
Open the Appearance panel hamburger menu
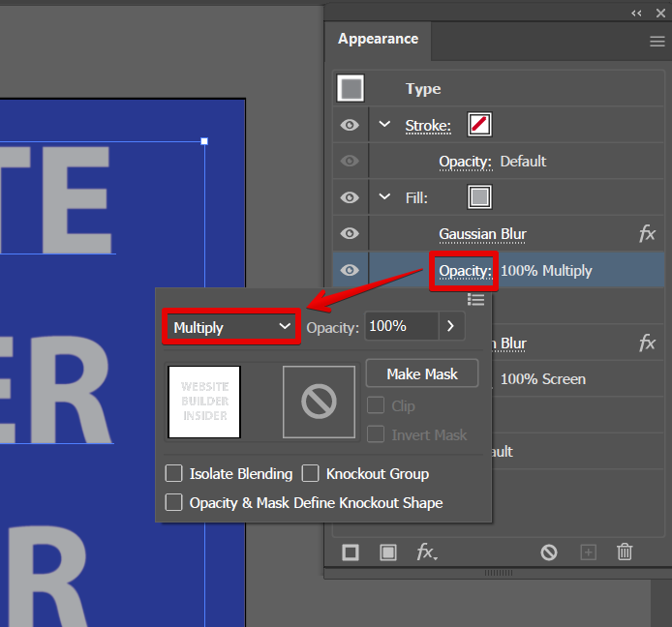pyautogui.click(x=657, y=42)
